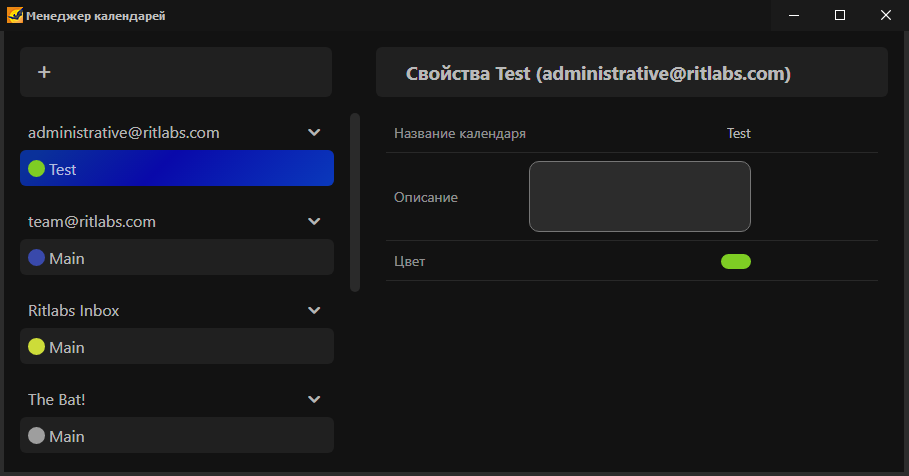Maximize the Менеджер календарей window

point(839,15)
